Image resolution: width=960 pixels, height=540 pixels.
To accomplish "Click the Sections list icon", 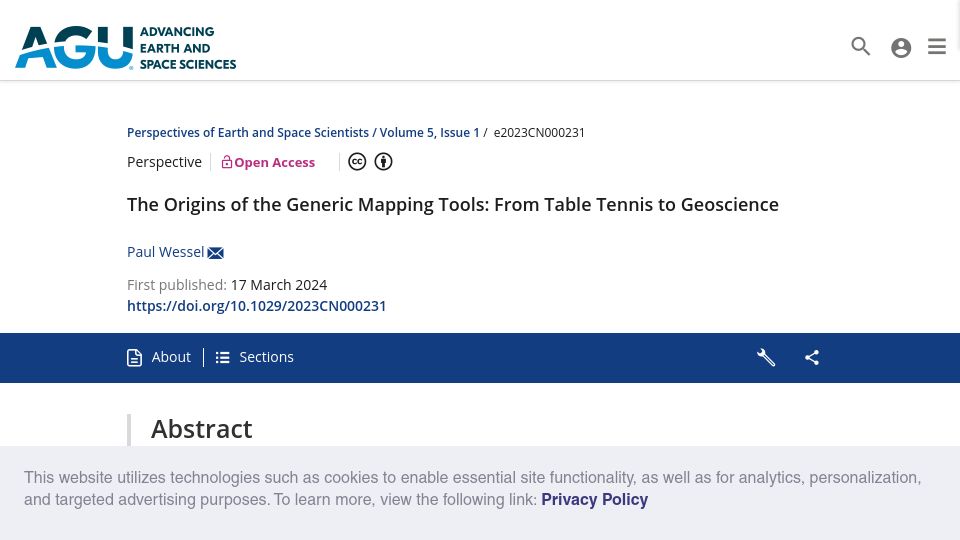I will click(x=222, y=358).
